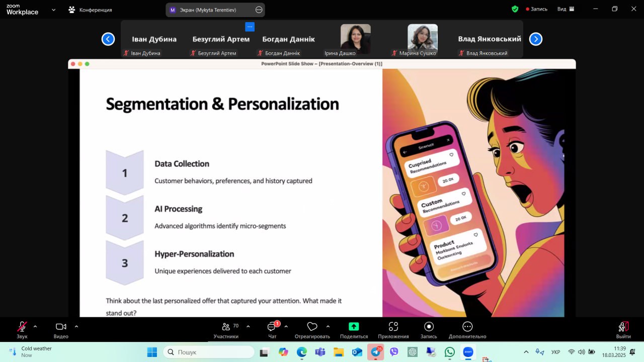This screenshot has height=362, width=644.
Task: Open Wi-Fi network settings in system tray
Action: (572, 352)
